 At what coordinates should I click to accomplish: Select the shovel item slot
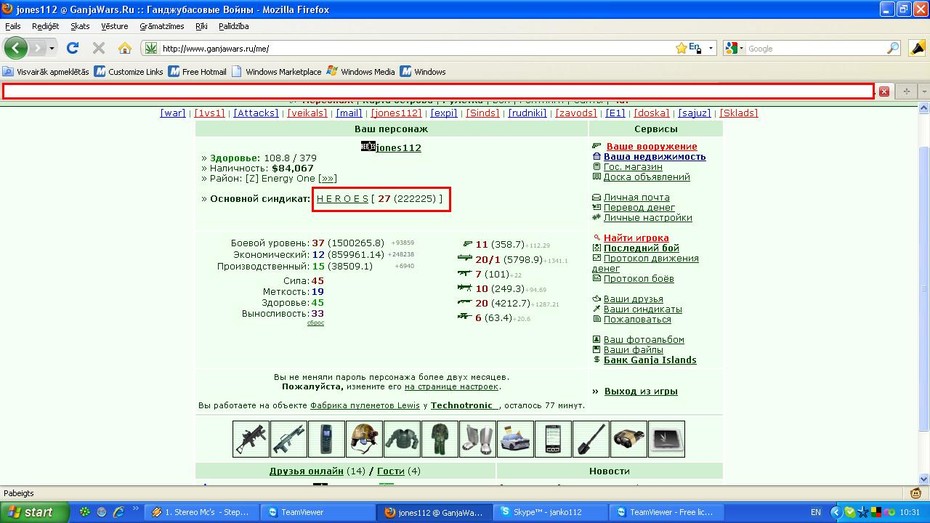tap(591, 439)
